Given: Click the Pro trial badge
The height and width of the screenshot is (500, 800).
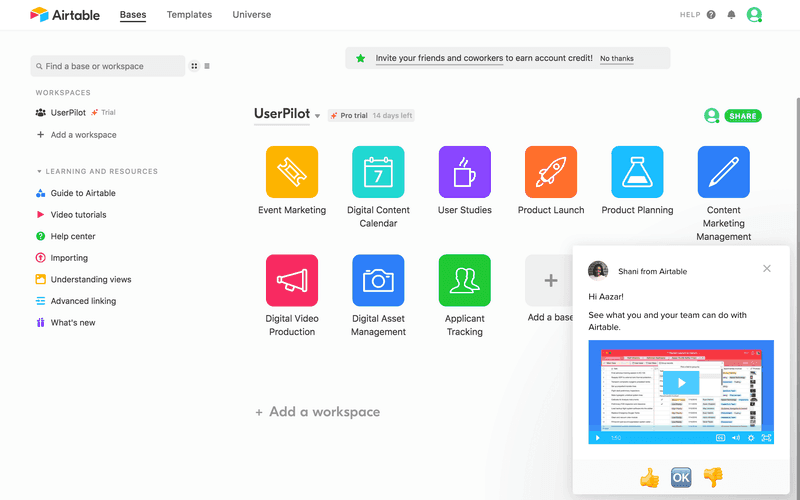Looking at the screenshot, I should point(371,116).
